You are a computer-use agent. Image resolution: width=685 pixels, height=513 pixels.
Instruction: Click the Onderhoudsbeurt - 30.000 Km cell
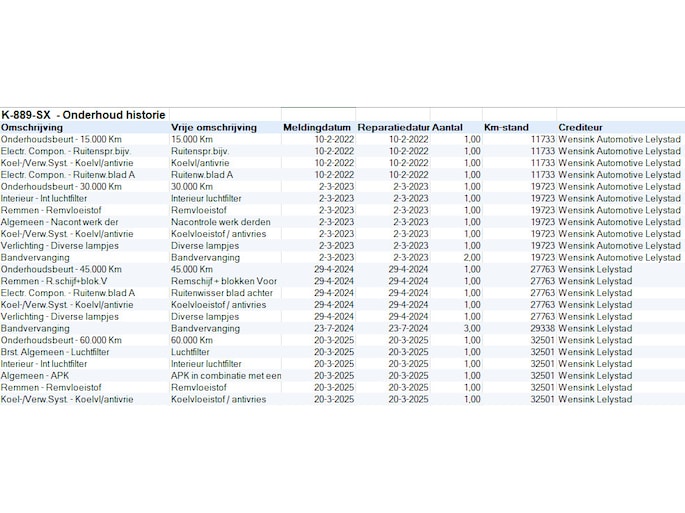(x=61, y=187)
